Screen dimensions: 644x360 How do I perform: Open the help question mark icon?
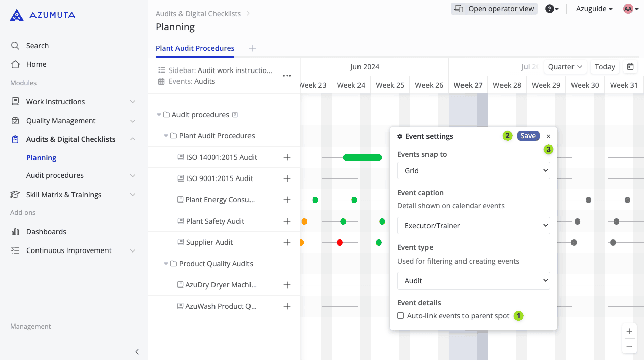click(549, 9)
